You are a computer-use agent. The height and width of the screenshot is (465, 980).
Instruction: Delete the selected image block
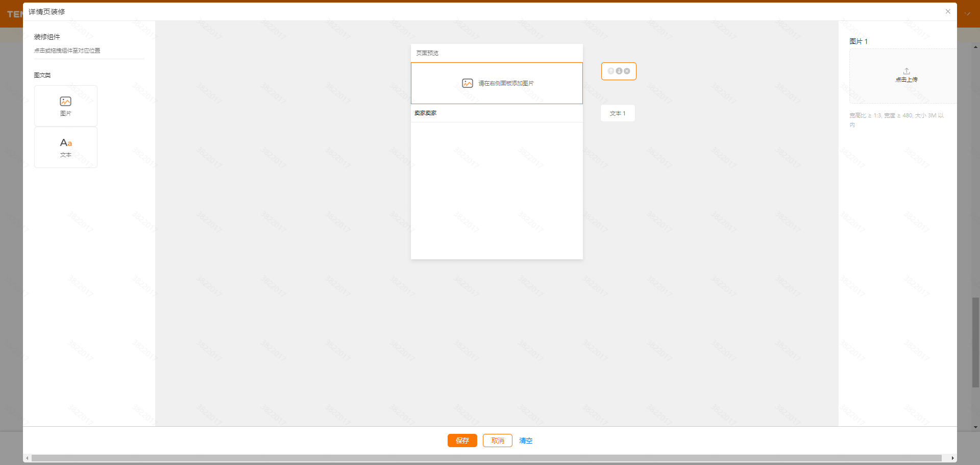point(627,71)
